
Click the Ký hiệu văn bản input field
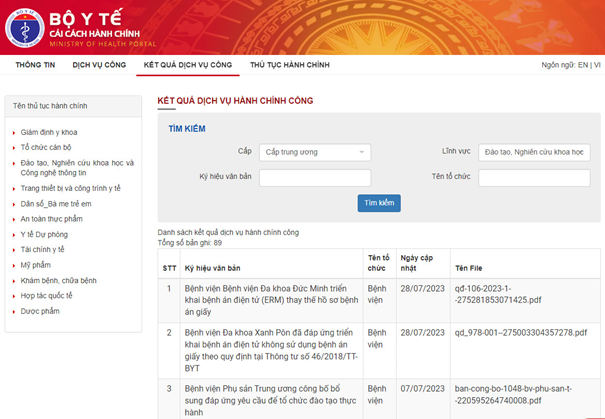[315, 178]
